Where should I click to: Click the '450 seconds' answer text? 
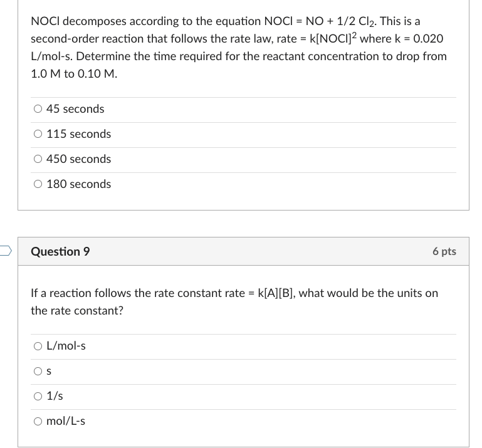point(79,159)
